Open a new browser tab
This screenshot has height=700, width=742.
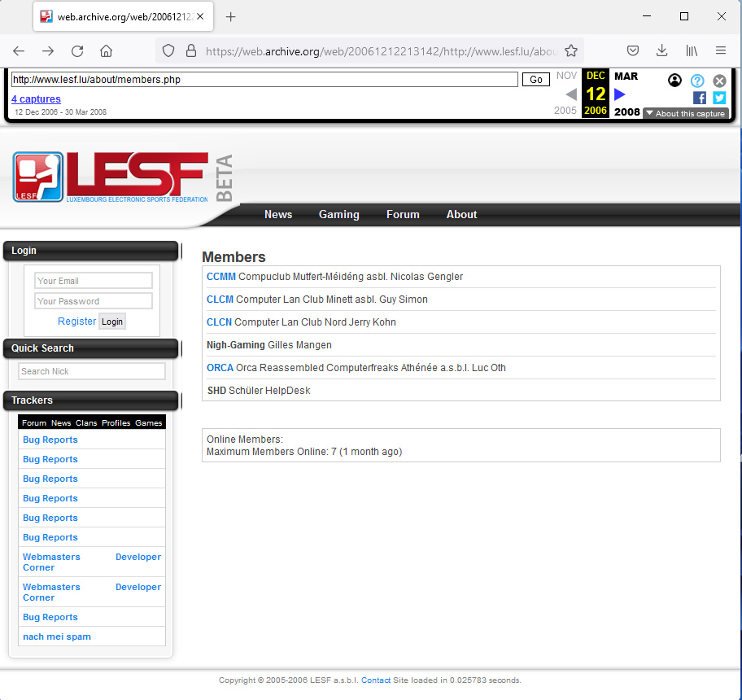[x=230, y=17]
